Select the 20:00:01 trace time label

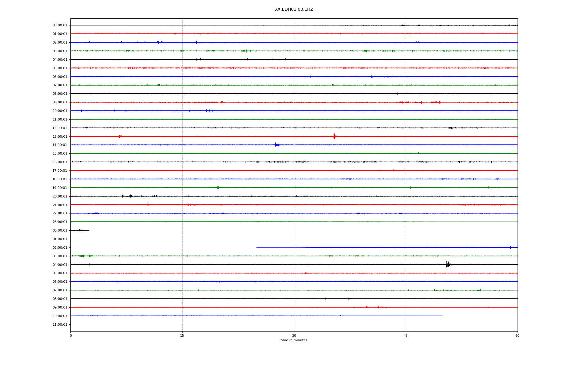click(x=60, y=196)
